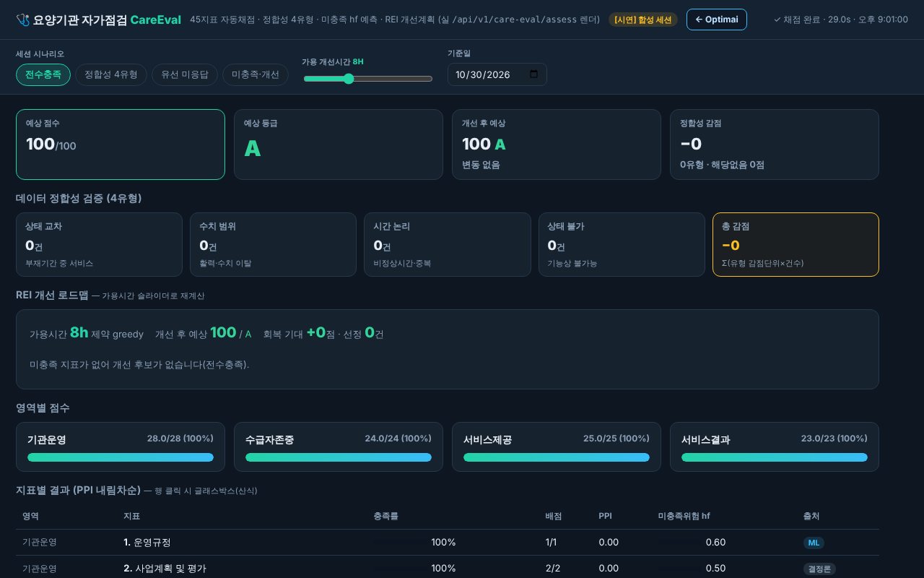Click the 출처 column header
This screenshot has width=924, height=578.
(x=811, y=516)
